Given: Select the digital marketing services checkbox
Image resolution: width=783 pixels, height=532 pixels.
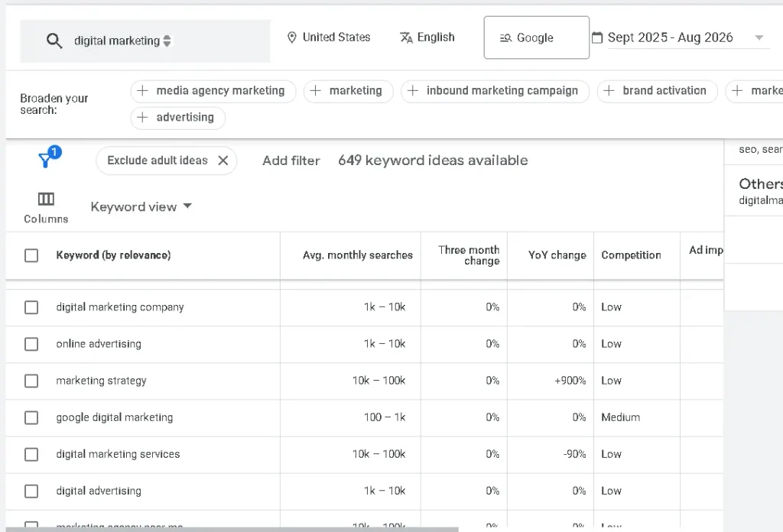Looking at the screenshot, I should [x=31, y=455].
